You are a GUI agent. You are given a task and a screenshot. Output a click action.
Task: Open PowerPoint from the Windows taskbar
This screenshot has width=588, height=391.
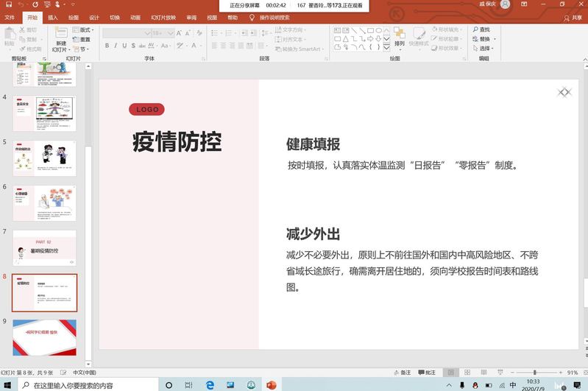(272, 385)
